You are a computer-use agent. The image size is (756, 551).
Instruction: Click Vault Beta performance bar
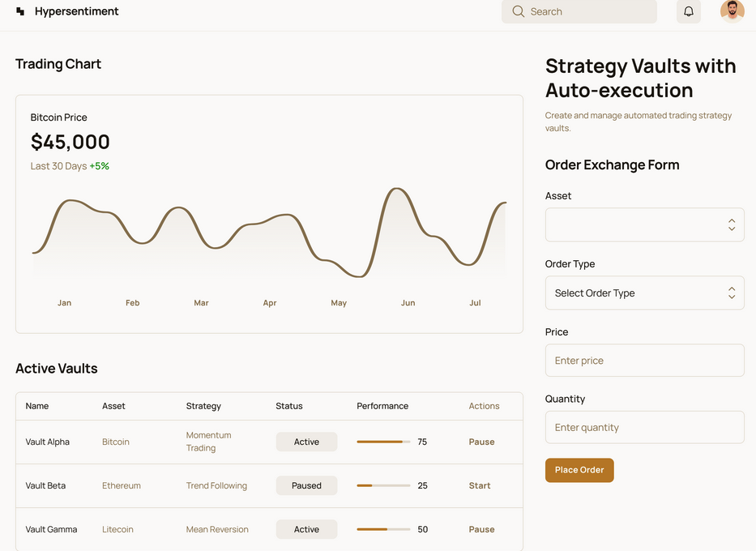coord(383,485)
